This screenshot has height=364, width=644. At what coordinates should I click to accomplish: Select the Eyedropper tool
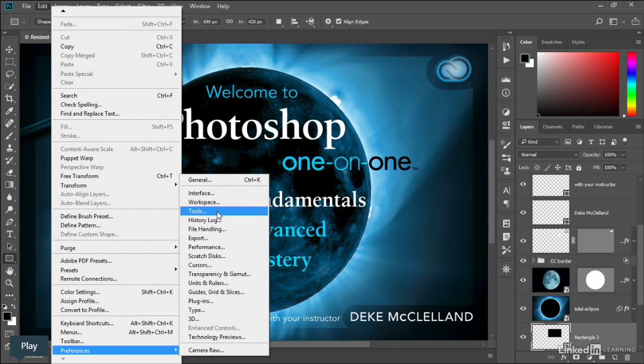9,111
